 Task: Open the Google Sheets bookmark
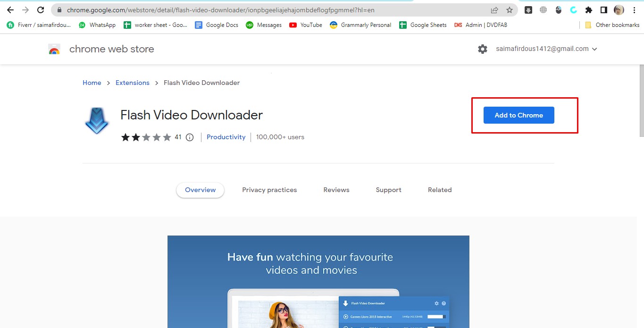pyautogui.click(x=423, y=25)
